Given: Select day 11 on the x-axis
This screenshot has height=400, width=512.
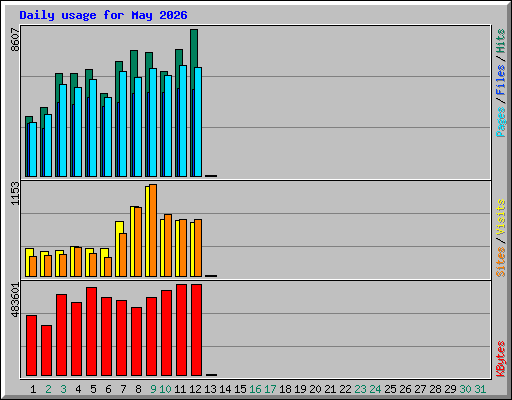Looking at the screenshot, I should coord(180,389).
